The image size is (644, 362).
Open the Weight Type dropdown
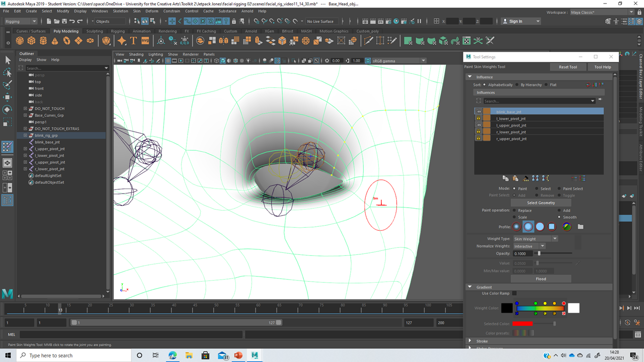535,239
